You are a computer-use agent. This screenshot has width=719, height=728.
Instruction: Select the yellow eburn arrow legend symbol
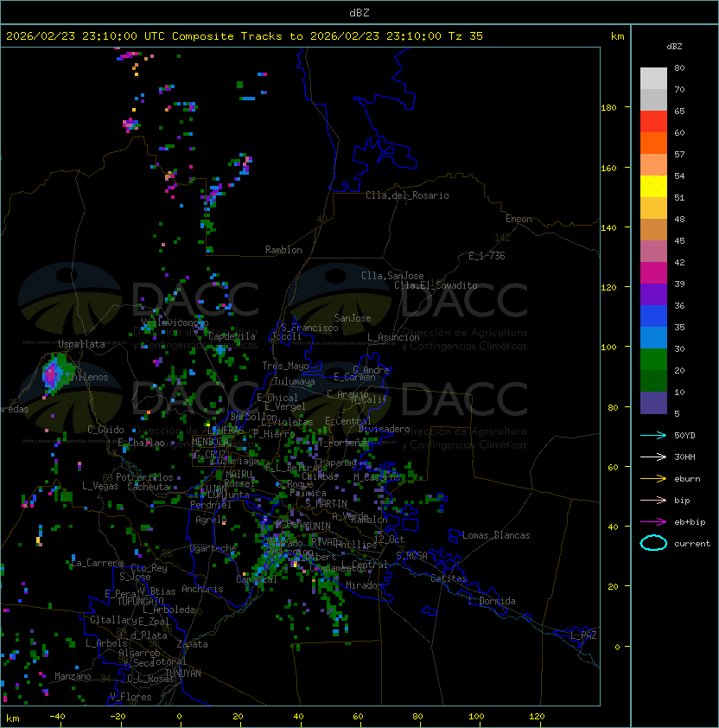click(653, 479)
